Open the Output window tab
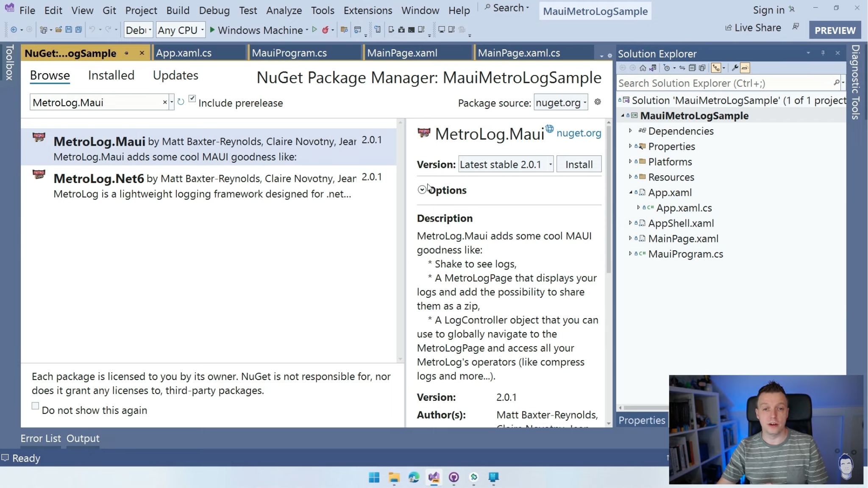 point(83,438)
